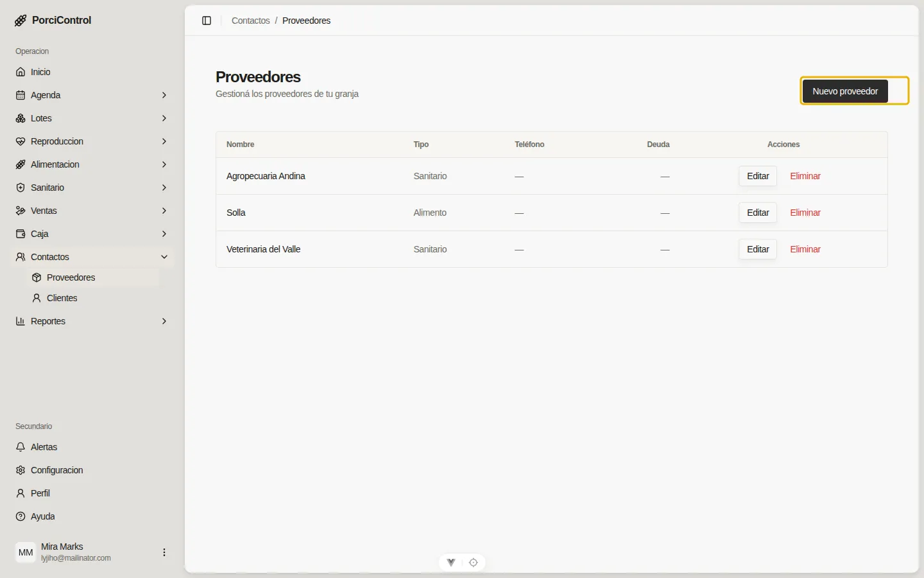Click the Alertas bell icon

click(21, 447)
